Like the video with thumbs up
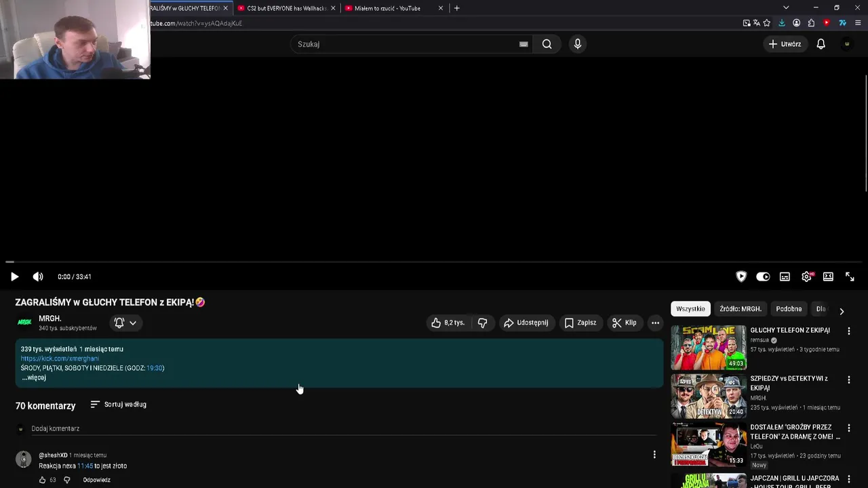This screenshot has height=488, width=868. tap(448, 323)
